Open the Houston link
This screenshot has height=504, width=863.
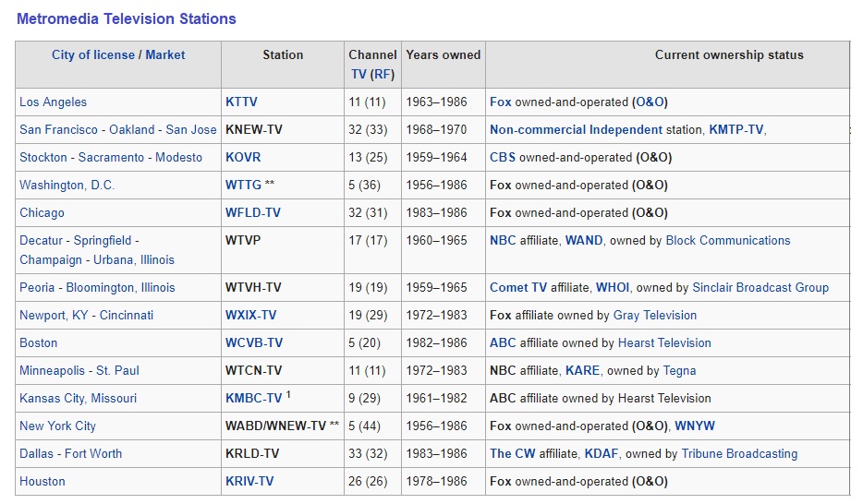[x=42, y=482]
